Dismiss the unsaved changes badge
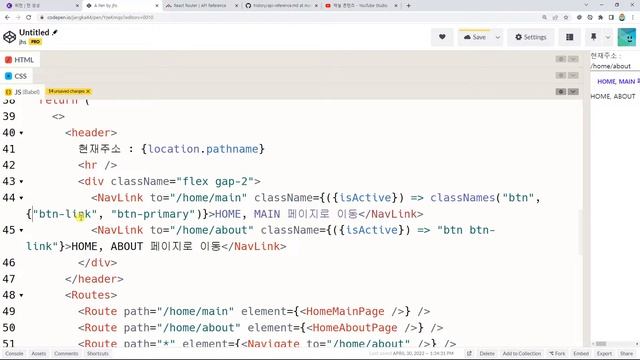This screenshot has width=640, height=360. click(x=88, y=91)
